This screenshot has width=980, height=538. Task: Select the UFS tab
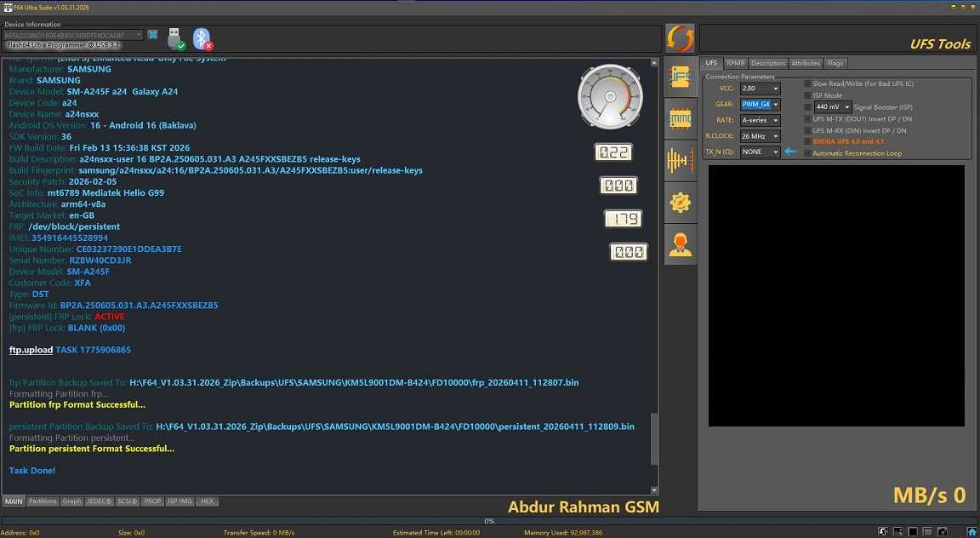(711, 63)
